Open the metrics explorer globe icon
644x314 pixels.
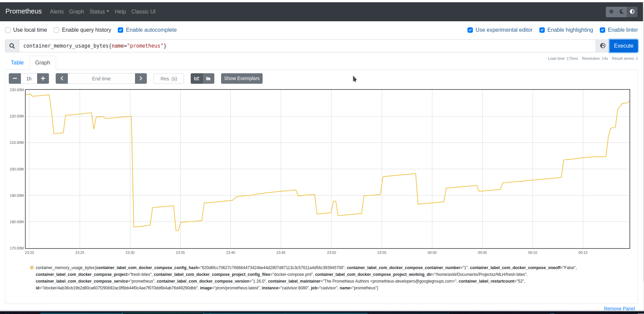pos(602,46)
